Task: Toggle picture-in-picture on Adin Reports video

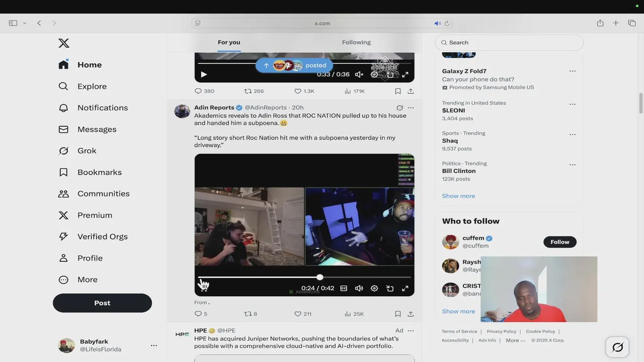Action: 389,288
